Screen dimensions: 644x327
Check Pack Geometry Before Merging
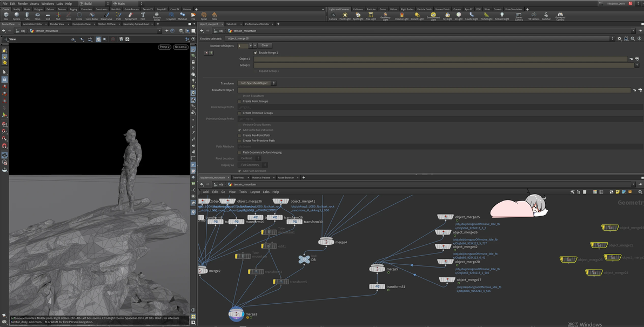coord(240,152)
